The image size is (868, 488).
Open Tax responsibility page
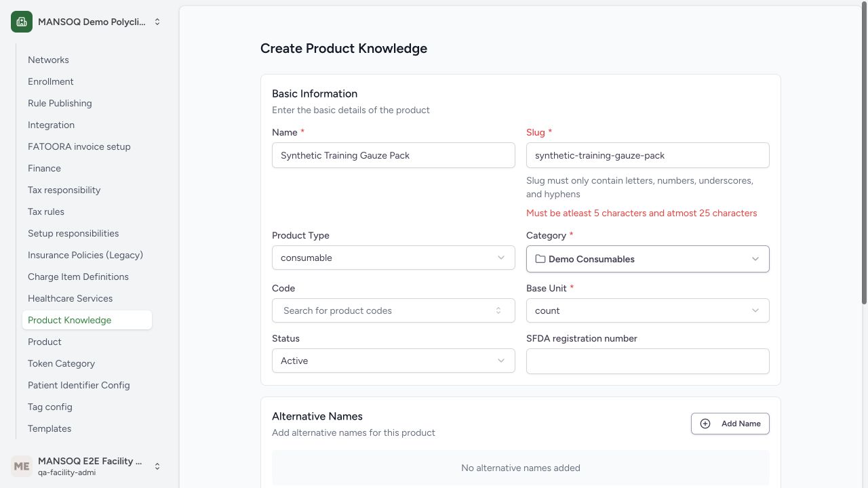[x=87, y=190]
